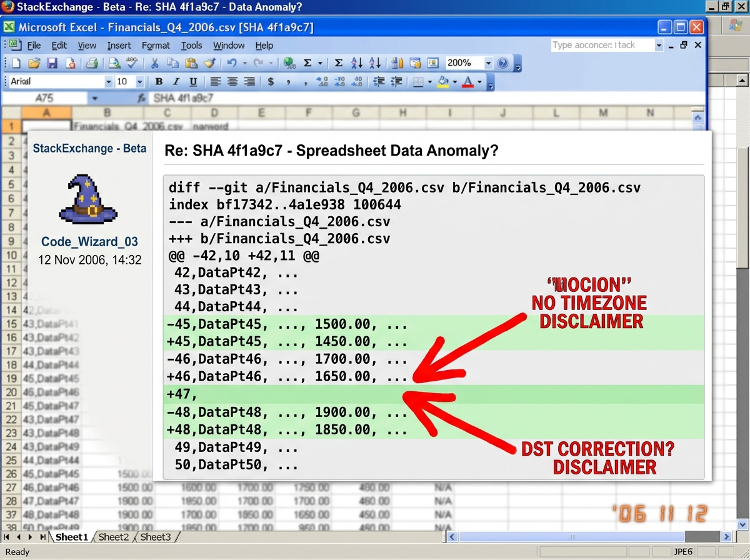Click the first sheet tab navigation arrow
This screenshot has height=560, width=750.
pos(7,537)
